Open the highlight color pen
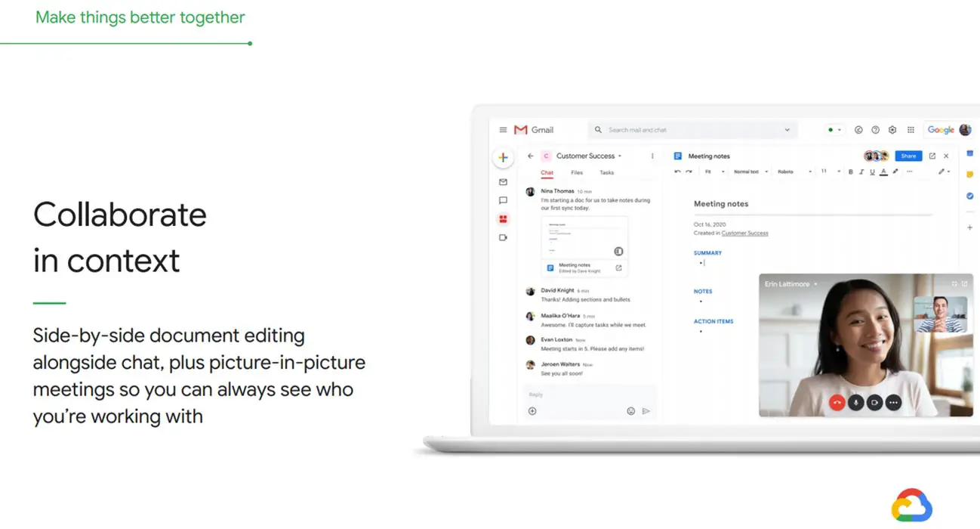980x529 pixels. pyautogui.click(x=895, y=172)
